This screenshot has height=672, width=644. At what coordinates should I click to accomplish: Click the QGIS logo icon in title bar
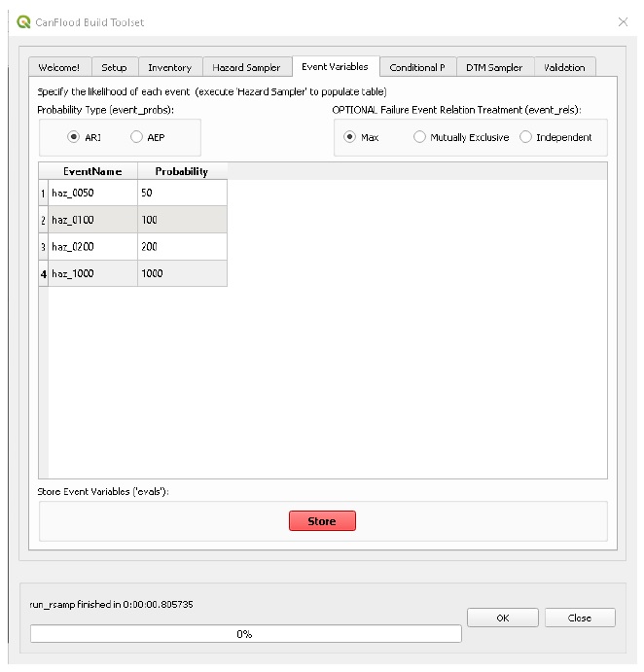23,21
